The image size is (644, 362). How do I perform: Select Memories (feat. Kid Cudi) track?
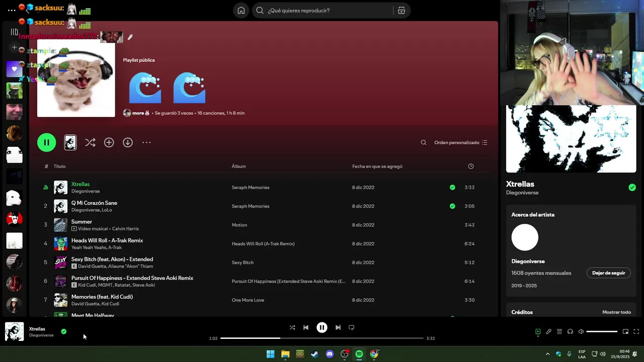click(102, 297)
